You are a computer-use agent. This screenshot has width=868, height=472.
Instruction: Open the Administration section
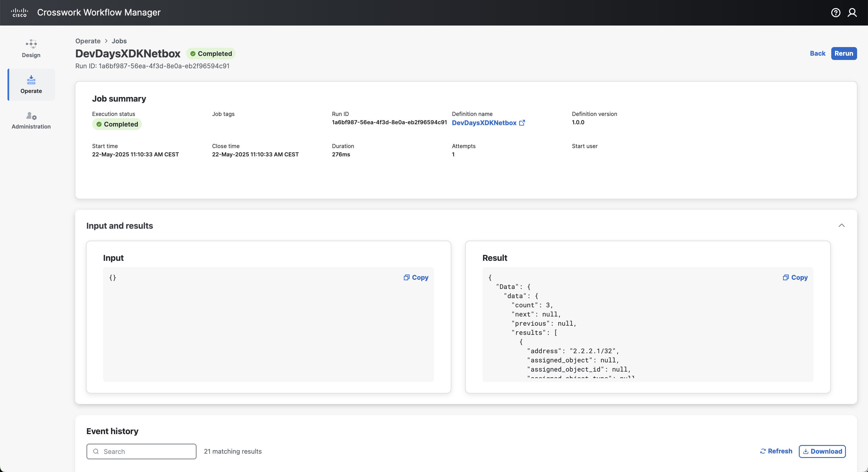click(31, 120)
